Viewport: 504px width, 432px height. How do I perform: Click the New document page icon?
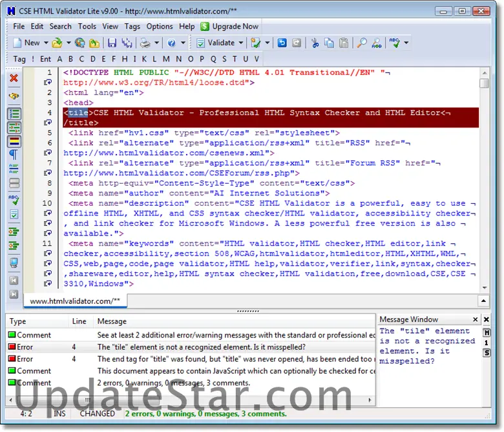17,43
